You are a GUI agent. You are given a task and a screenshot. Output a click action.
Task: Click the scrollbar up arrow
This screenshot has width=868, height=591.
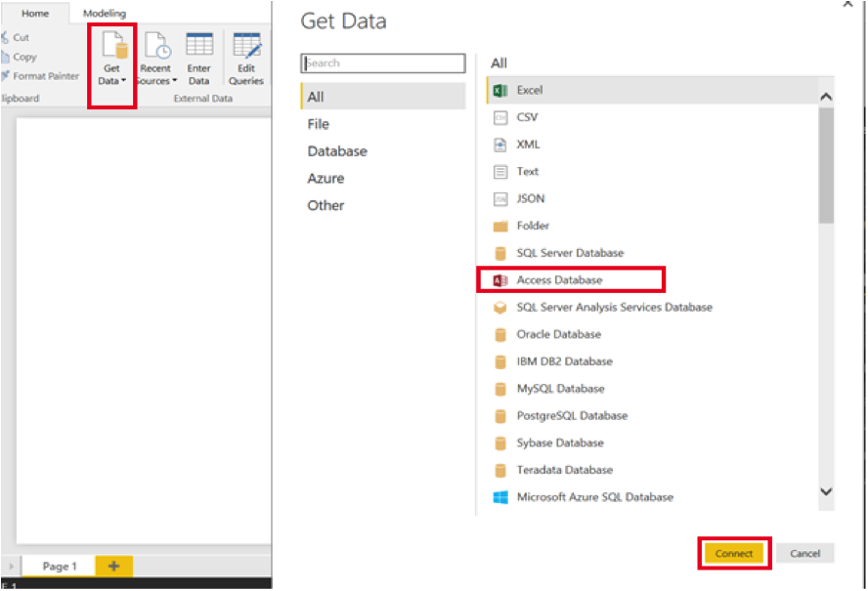[826, 97]
